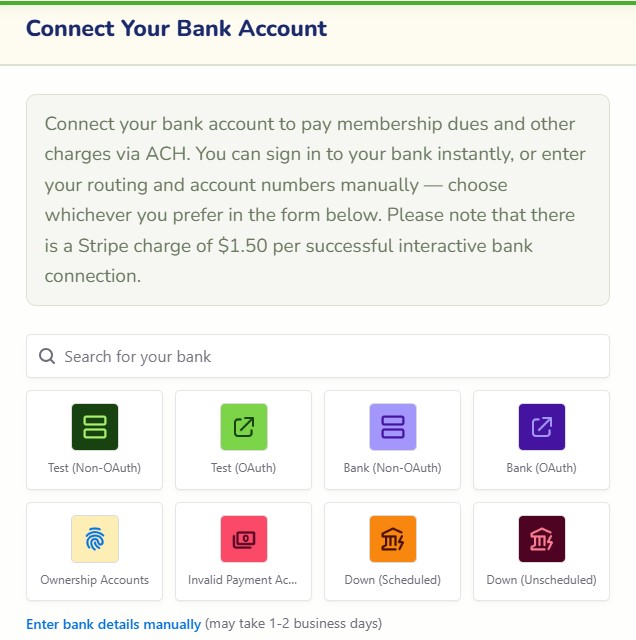Choose the orange Down (Scheduled) bank icon
The width and height of the screenshot is (636, 640).
393,539
